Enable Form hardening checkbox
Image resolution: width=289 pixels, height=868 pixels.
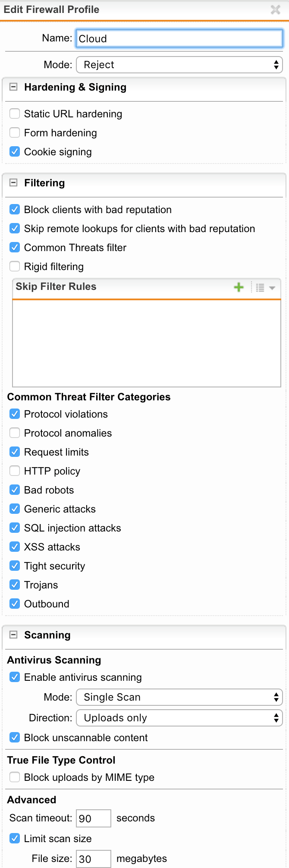[15, 133]
